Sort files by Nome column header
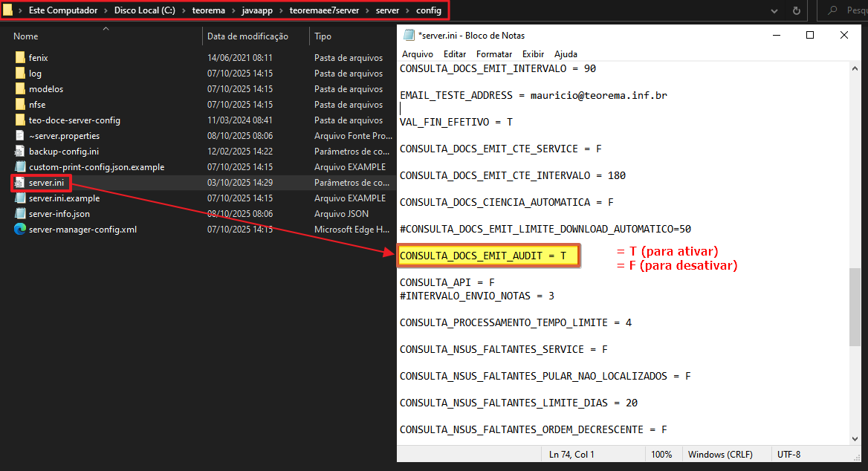The height and width of the screenshot is (471, 868). pyautogui.click(x=26, y=36)
